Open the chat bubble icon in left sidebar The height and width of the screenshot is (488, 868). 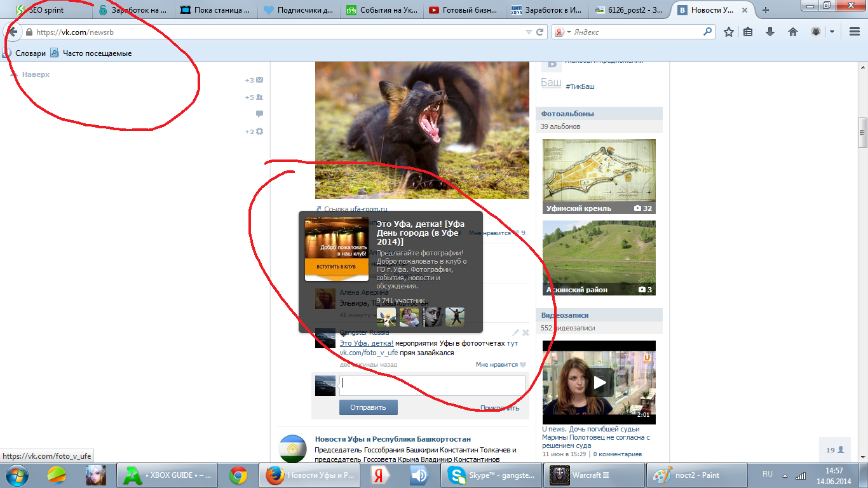pos(259,114)
